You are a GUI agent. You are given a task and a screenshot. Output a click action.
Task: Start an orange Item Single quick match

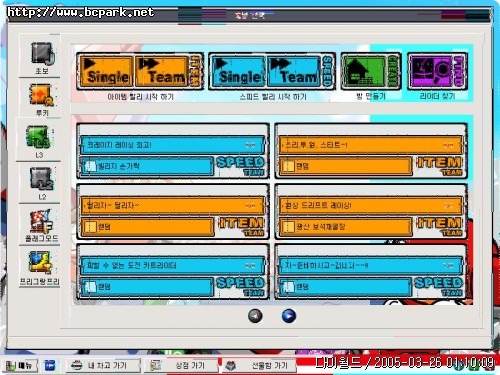[106, 71]
